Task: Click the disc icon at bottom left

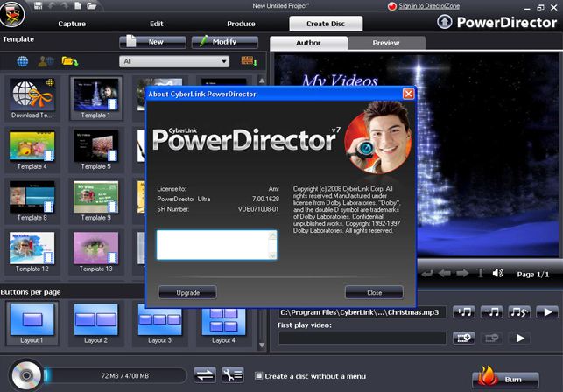Action: click(x=26, y=375)
